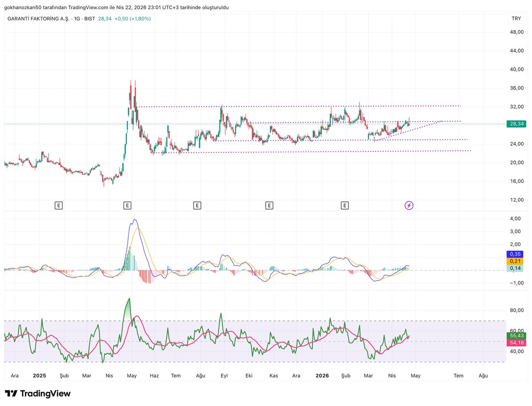532x406 pixels.
Task: Open the earnings E marker below May 2025
Action: pos(127,205)
